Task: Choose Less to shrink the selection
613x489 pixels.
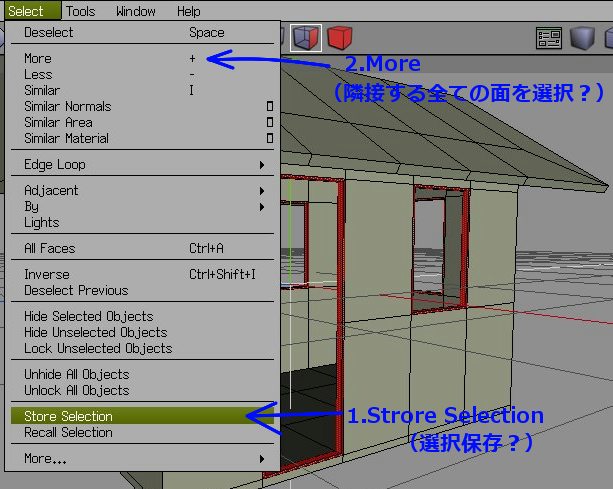Action: 142,75
